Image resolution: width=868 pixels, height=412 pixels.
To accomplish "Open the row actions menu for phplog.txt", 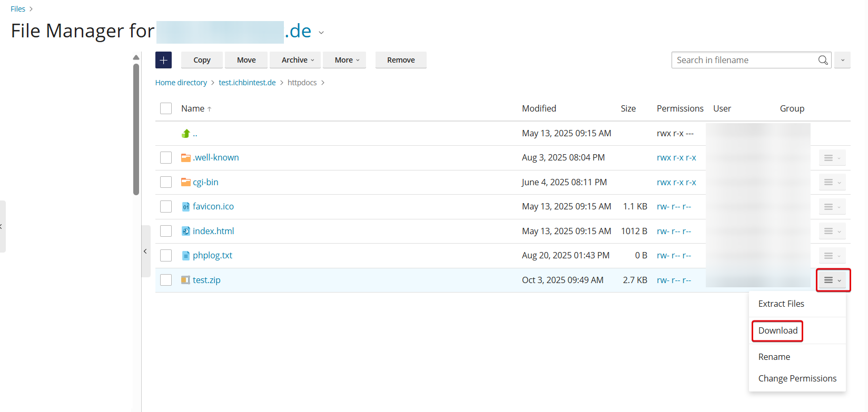I will (832, 256).
